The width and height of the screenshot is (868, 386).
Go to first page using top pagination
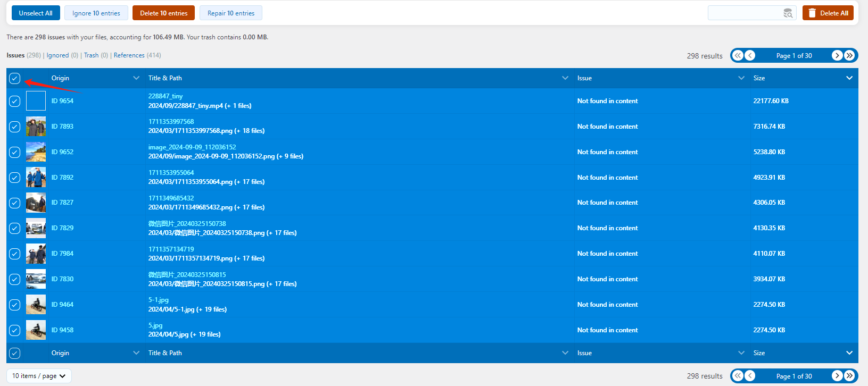coord(738,55)
